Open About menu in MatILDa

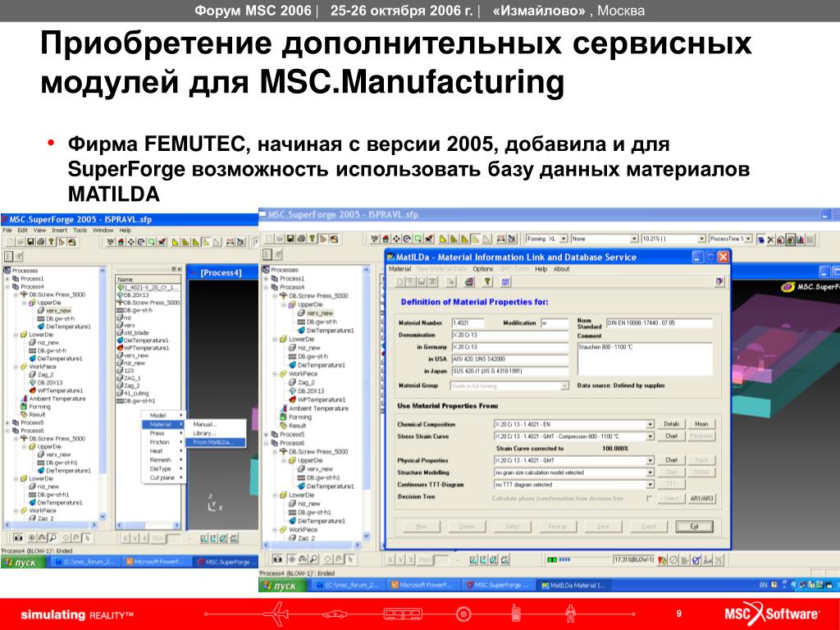(x=561, y=269)
